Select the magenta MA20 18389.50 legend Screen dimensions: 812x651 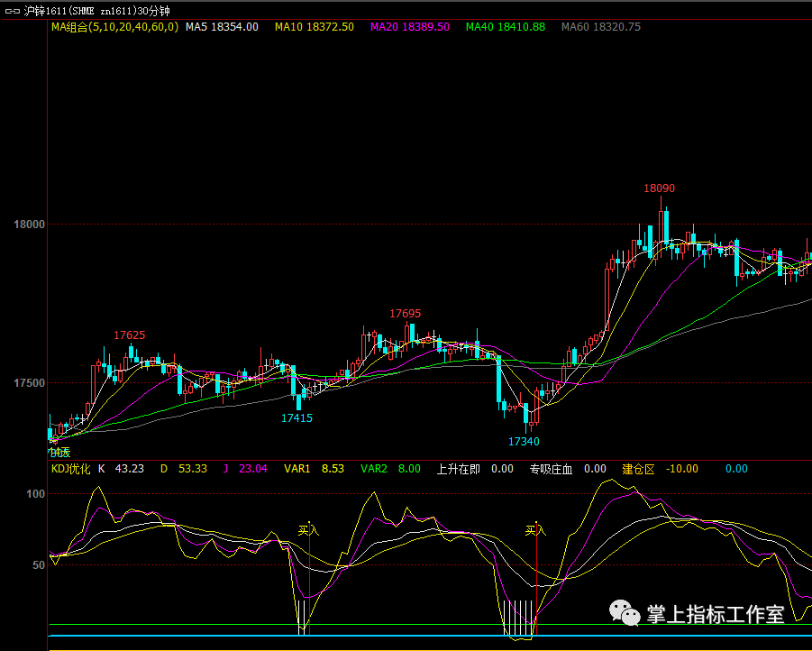(x=410, y=27)
